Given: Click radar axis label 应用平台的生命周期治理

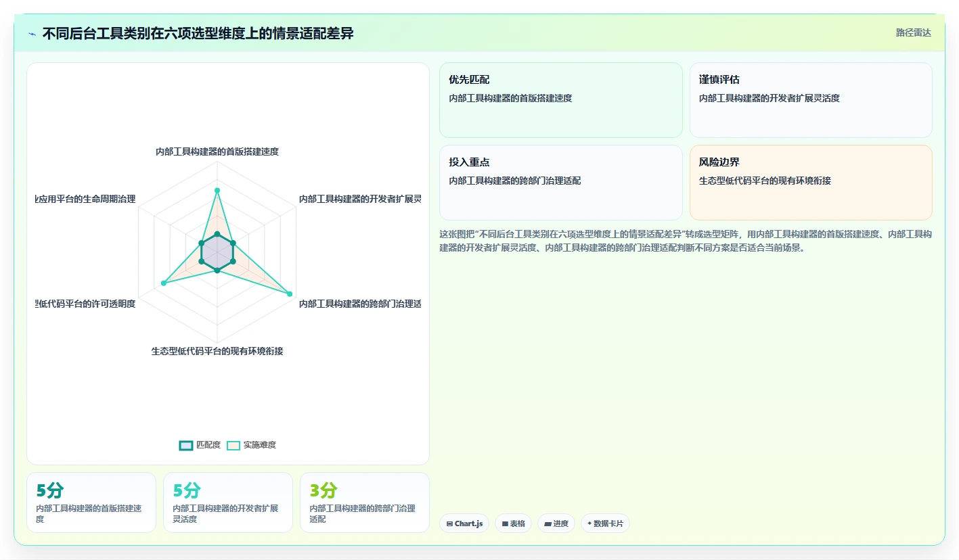Looking at the screenshot, I should (85, 199).
